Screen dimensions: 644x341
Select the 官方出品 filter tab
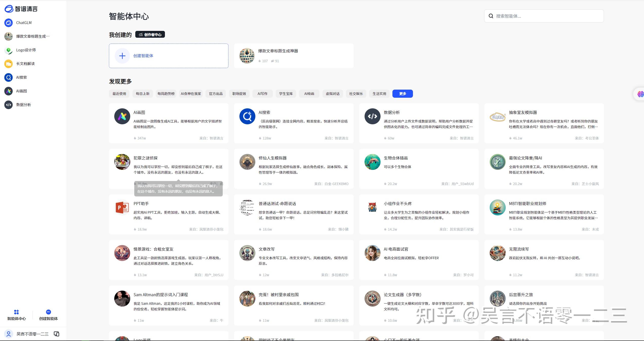[x=216, y=94]
